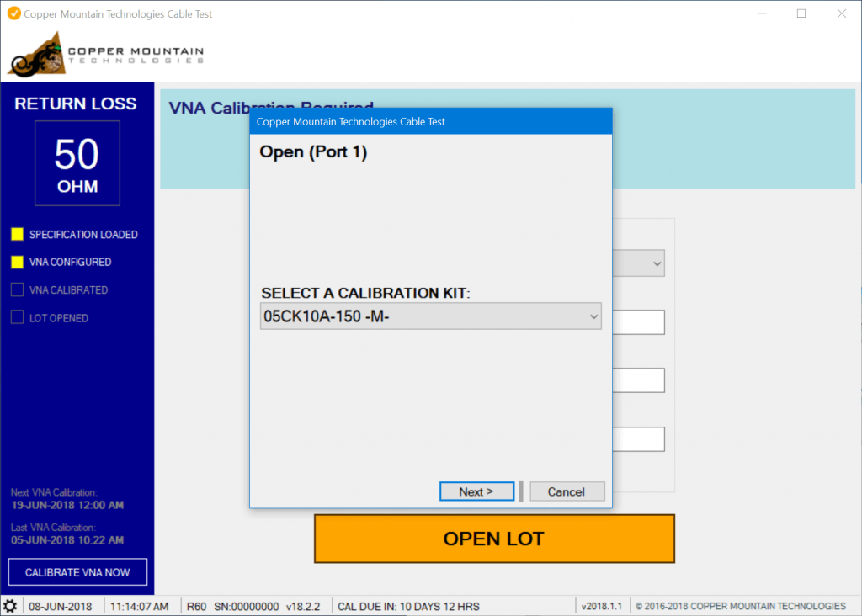The height and width of the screenshot is (616, 862).
Task: Click the Copper Mountain Technologies logo
Action: [x=106, y=55]
